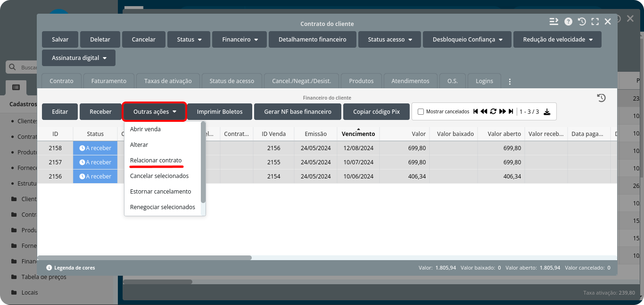
Task: Switch to the Produtos tab
Action: click(361, 81)
